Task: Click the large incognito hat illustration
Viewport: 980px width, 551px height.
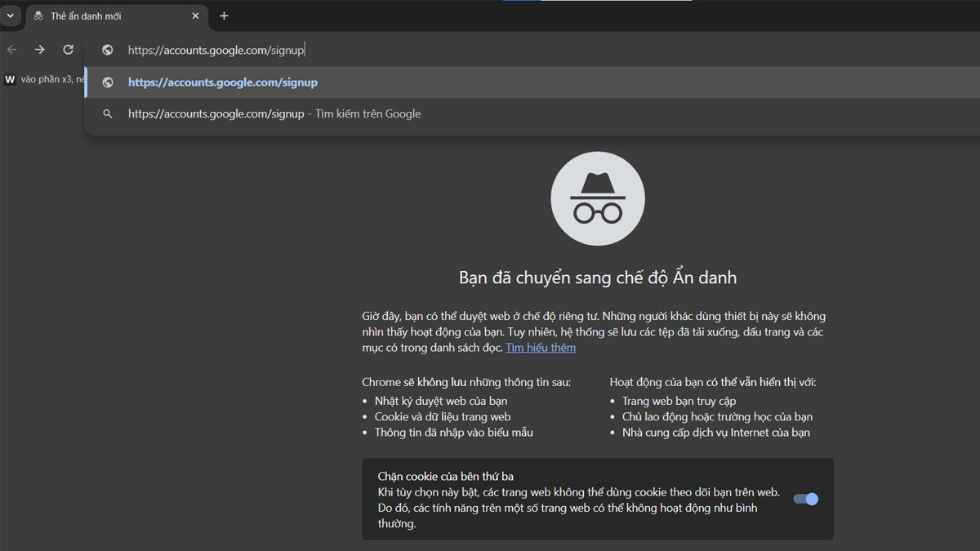Action: [597, 198]
